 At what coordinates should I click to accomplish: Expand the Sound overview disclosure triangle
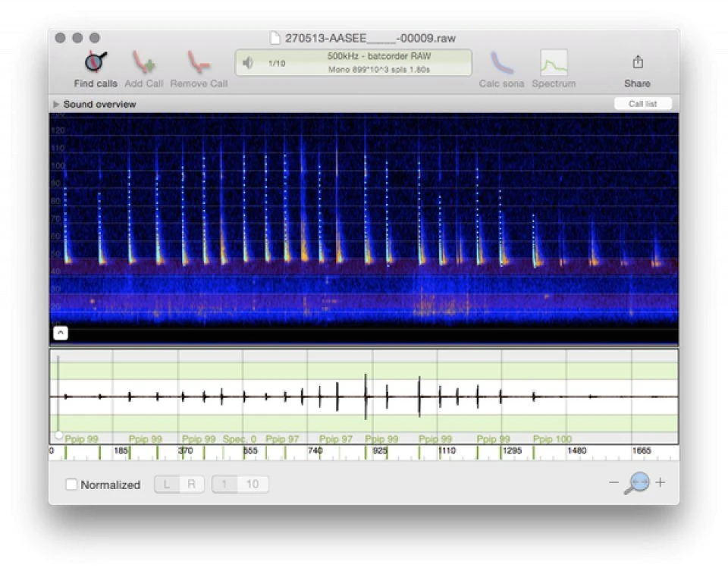click(56, 104)
